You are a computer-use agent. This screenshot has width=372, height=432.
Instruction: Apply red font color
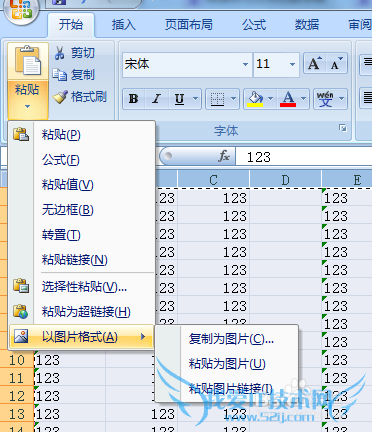pyautogui.click(x=288, y=99)
